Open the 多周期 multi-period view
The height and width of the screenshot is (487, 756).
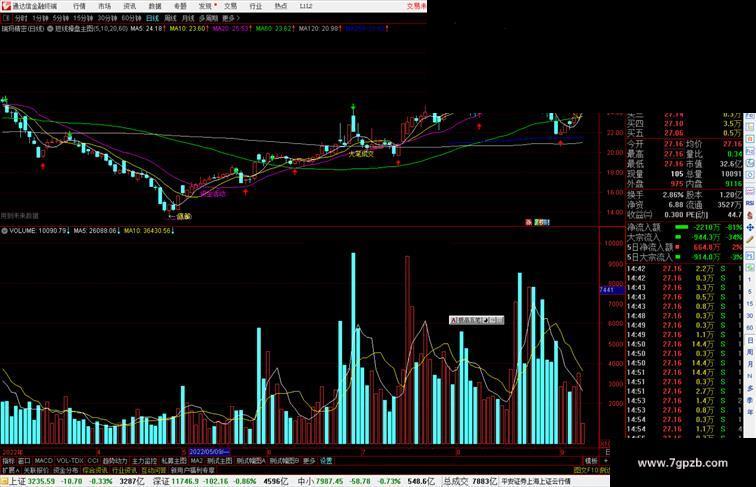click(x=208, y=18)
